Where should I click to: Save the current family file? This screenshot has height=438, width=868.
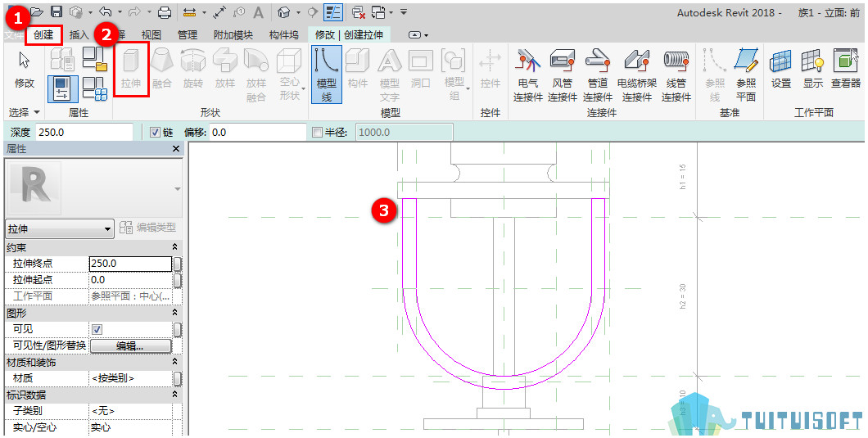point(56,11)
